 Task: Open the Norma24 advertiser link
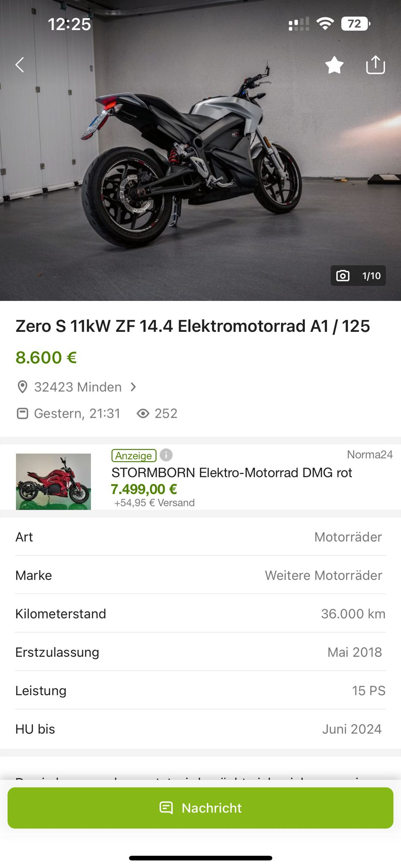370,455
